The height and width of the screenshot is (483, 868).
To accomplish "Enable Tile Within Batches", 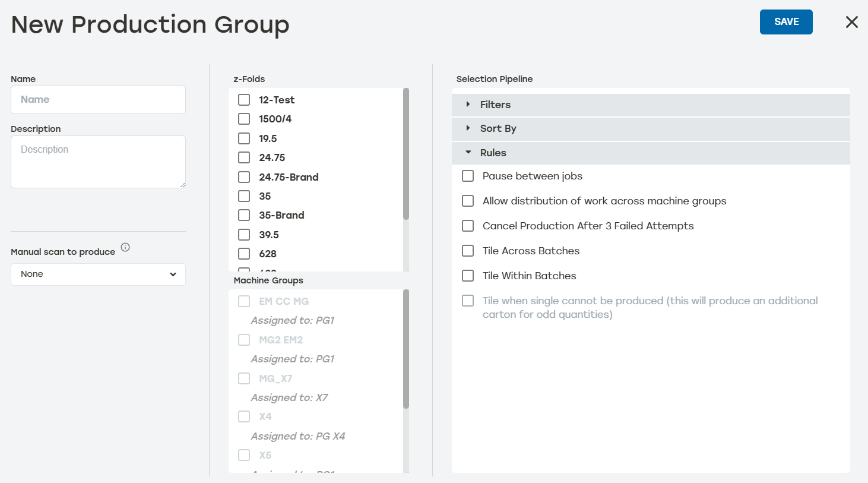I will click(x=467, y=275).
